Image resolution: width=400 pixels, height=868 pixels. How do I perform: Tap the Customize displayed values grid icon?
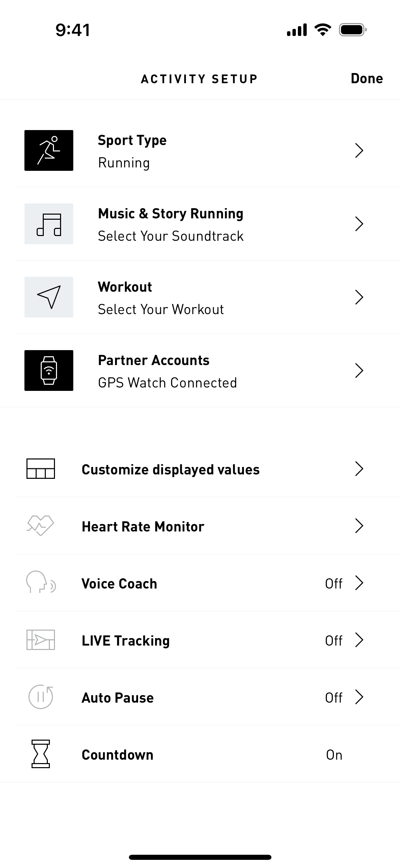click(x=41, y=469)
